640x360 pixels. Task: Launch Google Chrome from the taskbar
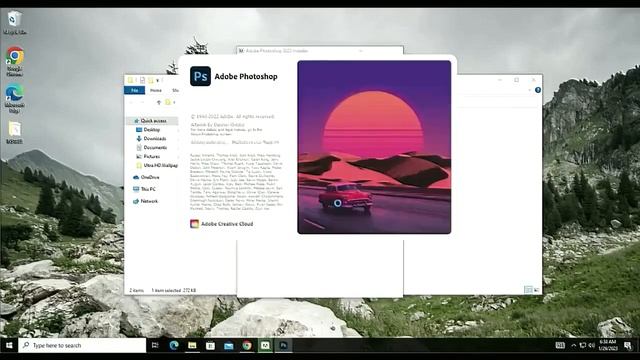point(247,345)
